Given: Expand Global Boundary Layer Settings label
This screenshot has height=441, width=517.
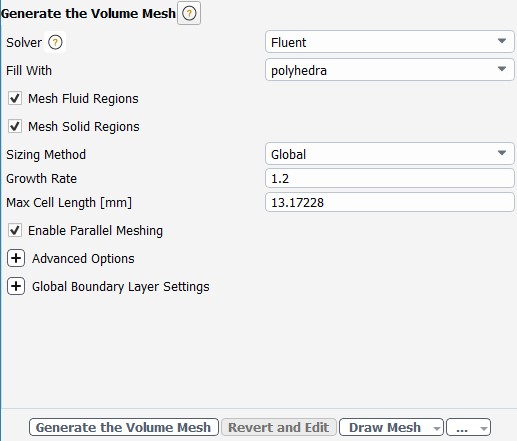Looking at the screenshot, I should 121,287.
